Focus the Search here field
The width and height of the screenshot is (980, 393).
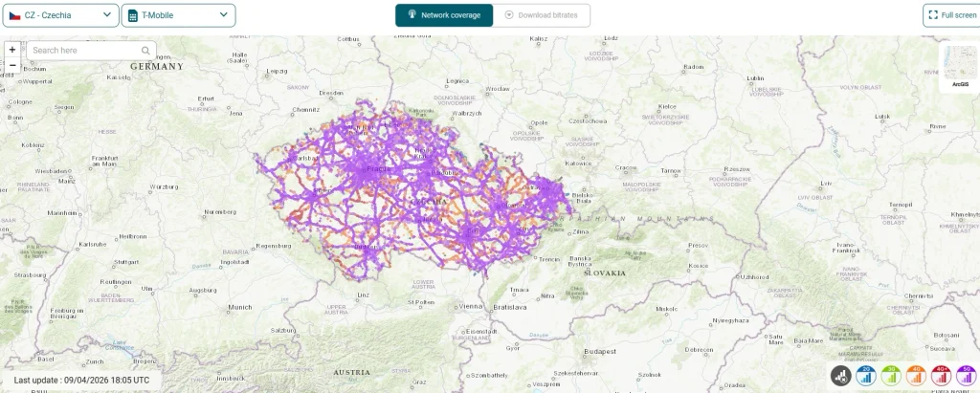91,51
